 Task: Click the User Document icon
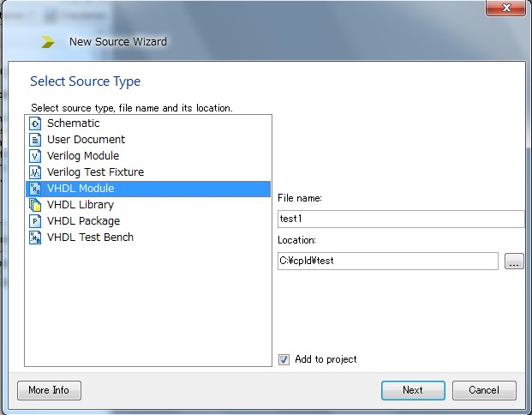pos(35,140)
